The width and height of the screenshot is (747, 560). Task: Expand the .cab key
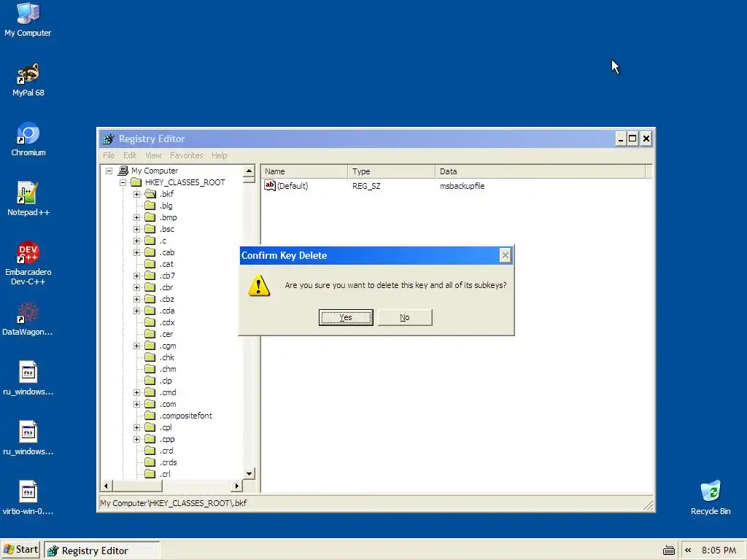(136, 252)
